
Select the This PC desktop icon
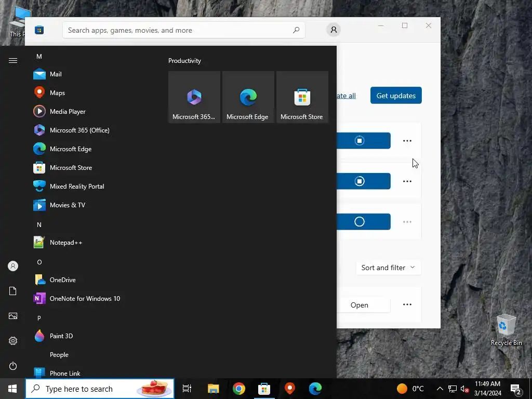pyautogui.click(x=18, y=22)
